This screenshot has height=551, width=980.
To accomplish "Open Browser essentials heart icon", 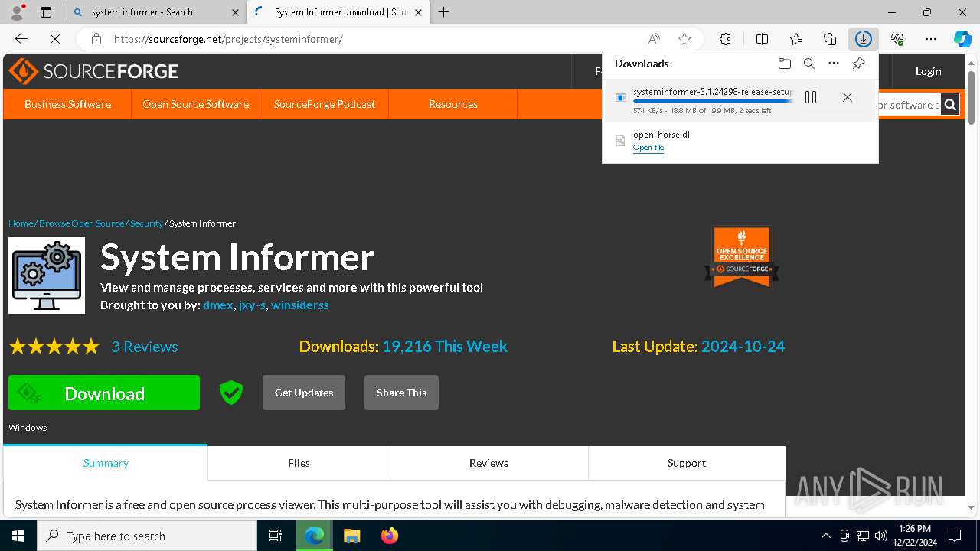I will tap(897, 39).
